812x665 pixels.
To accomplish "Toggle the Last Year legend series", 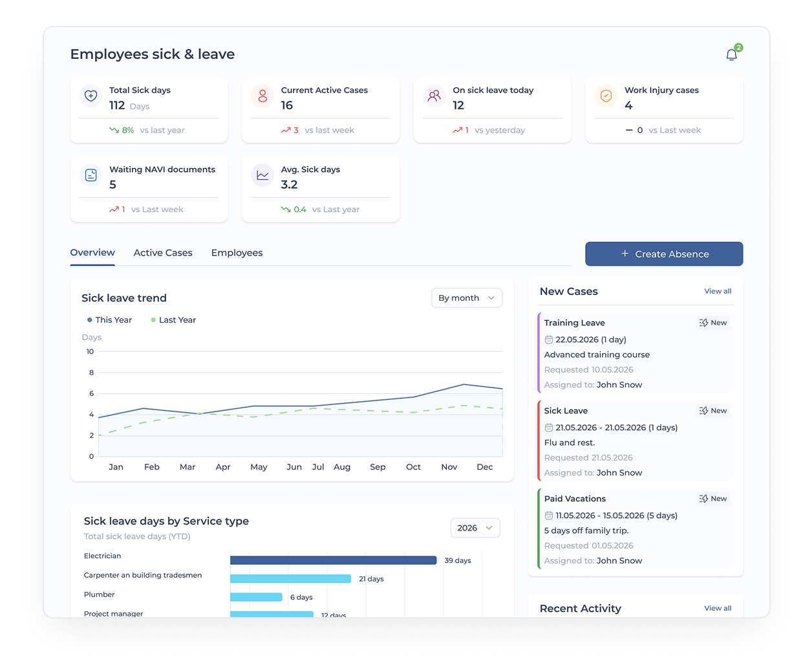I will pos(173,320).
